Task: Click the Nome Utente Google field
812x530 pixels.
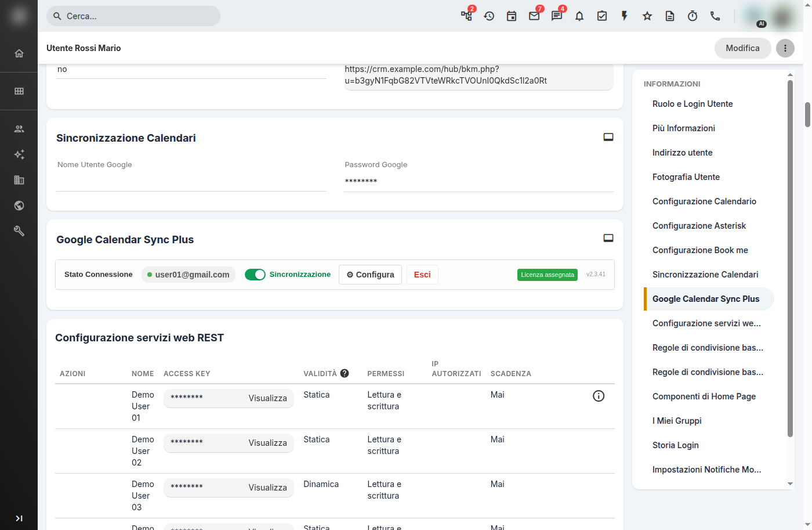Action: (191, 181)
